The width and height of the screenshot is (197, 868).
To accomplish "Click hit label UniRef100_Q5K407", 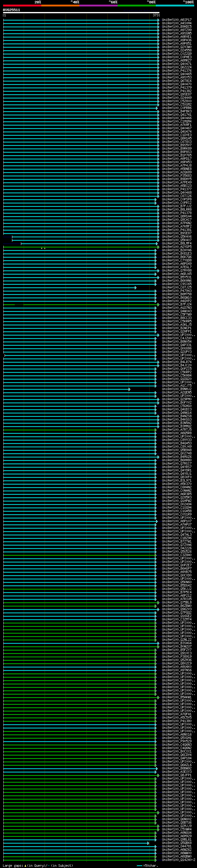I will [x=176, y=240].
